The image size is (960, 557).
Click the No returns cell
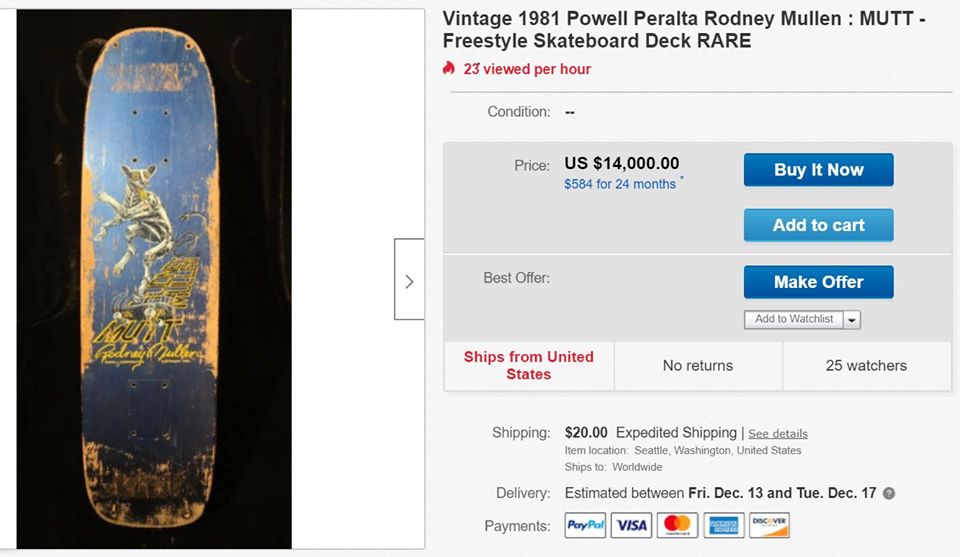pos(698,366)
